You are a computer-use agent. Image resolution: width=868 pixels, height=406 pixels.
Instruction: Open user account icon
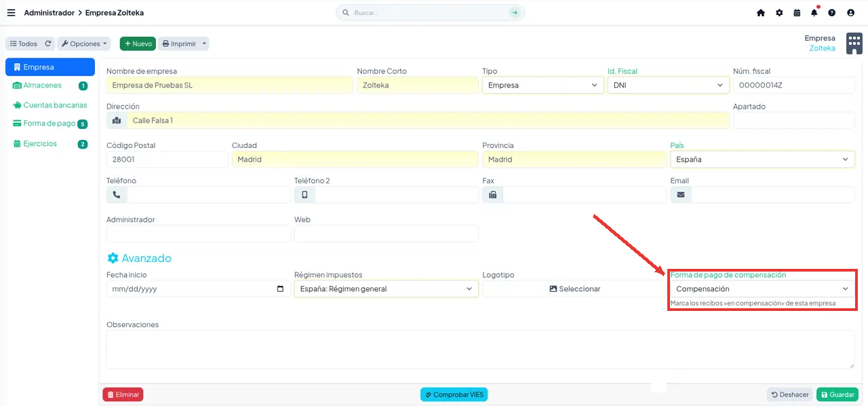point(850,12)
